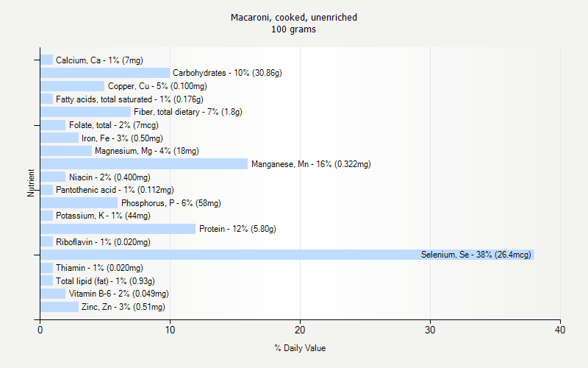Click the blue Iron bar

pyautogui.click(x=60, y=138)
